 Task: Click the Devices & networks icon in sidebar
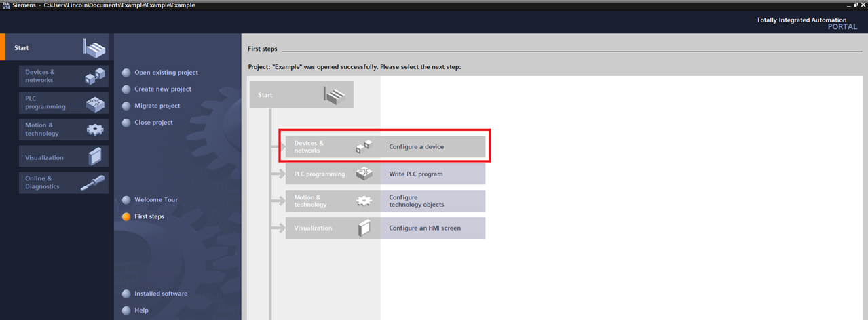[x=95, y=76]
